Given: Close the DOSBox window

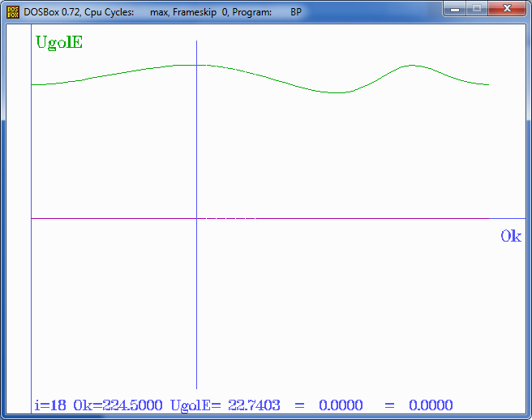Looking at the screenshot, I should click(507, 9).
